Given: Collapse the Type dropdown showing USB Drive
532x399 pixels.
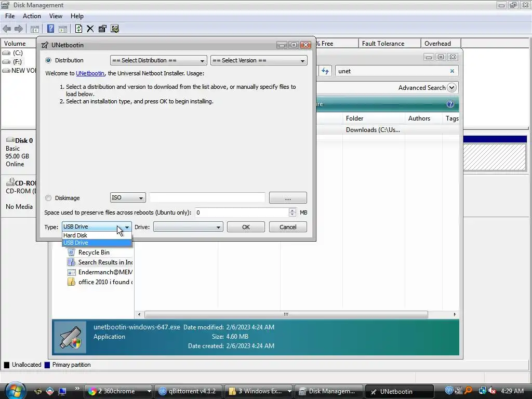Looking at the screenshot, I should tap(97, 227).
